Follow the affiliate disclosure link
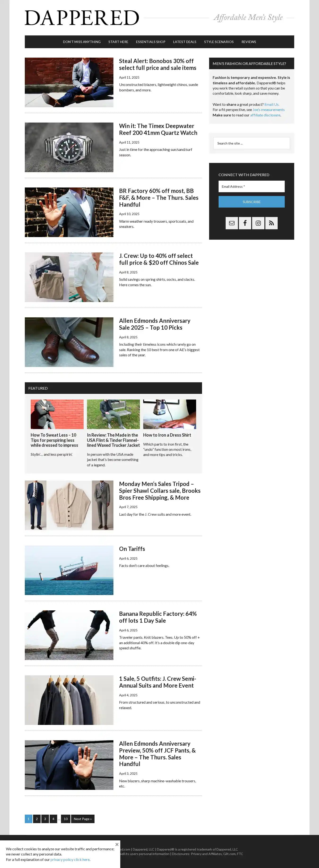The height and width of the screenshot is (868, 319). pos(265,115)
